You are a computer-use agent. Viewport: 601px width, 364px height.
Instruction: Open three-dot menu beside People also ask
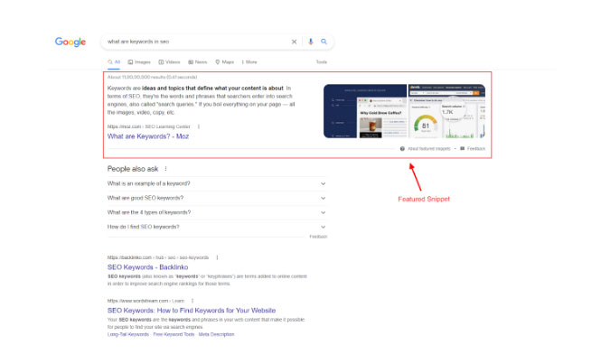165,169
